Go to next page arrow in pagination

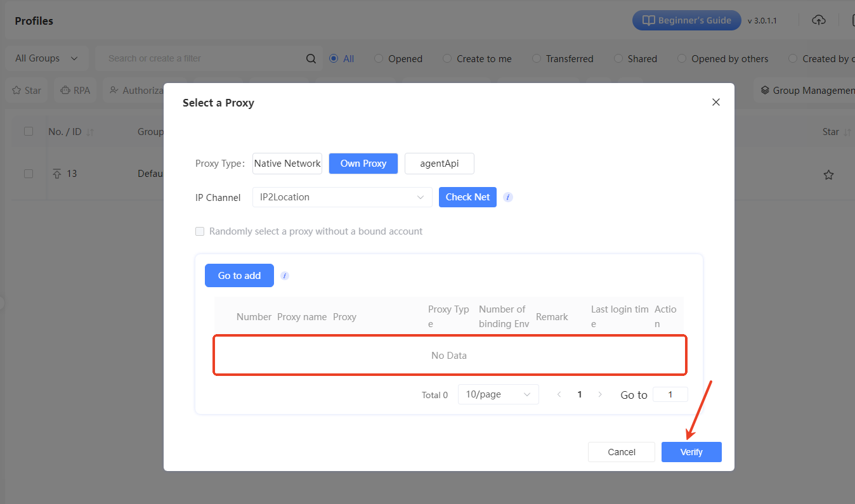click(x=600, y=394)
